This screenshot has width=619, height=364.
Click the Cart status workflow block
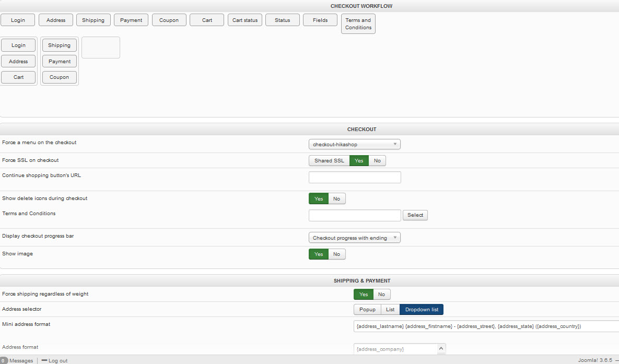click(245, 20)
